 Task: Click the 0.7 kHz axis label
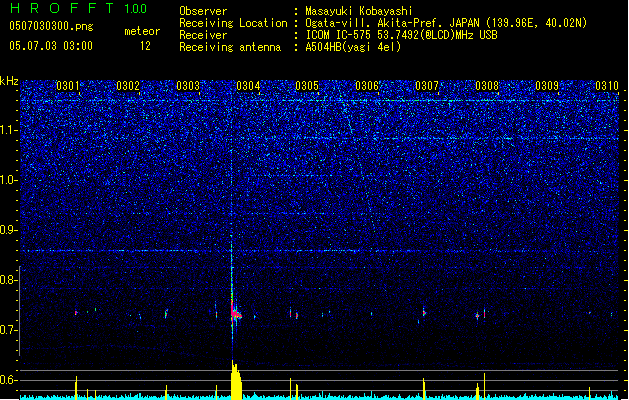click(x=9, y=330)
